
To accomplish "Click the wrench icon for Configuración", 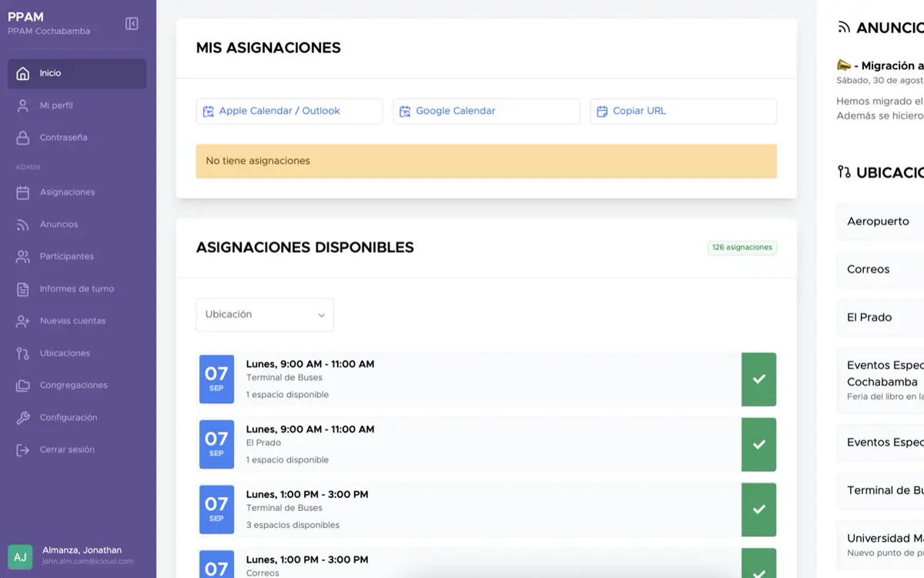I will click(23, 418).
